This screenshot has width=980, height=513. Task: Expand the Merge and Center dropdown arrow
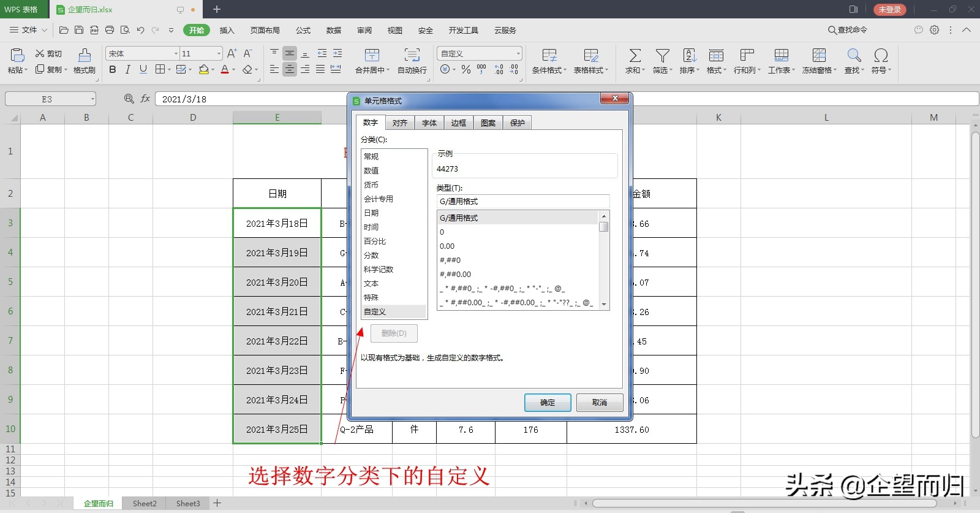tap(388, 70)
